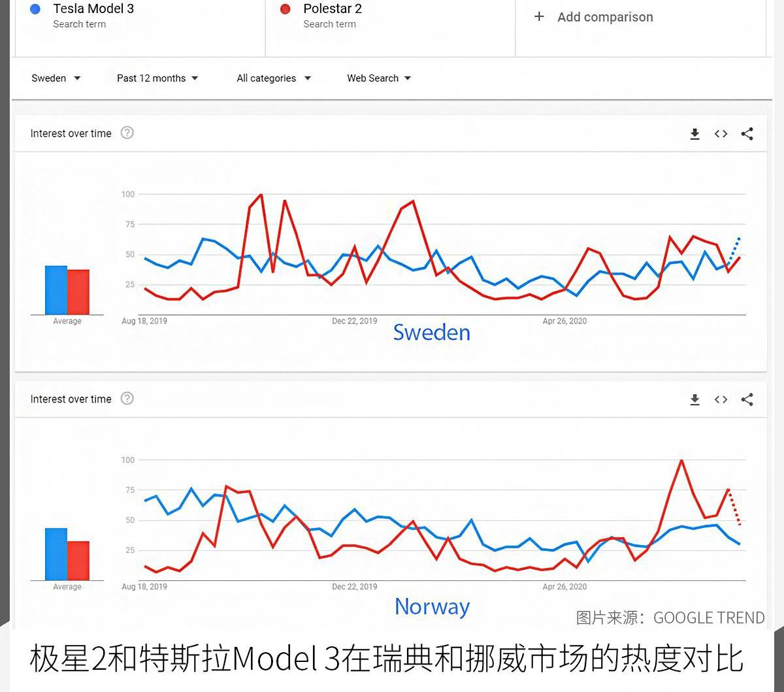Click the Average label under Sweden bars
Viewport: 784px width, 692px height.
click(67, 321)
